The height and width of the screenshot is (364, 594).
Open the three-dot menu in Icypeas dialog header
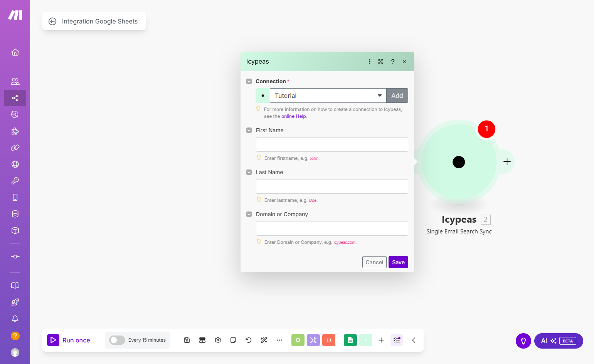point(369,62)
